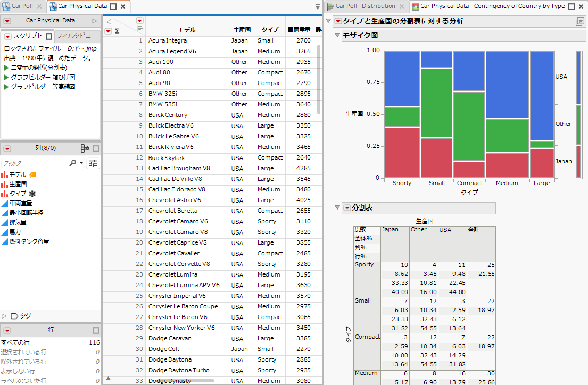This screenshot has height=385, width=588.
Task: Click the sigma summary icon in table corner
Action: coord(117,31)
